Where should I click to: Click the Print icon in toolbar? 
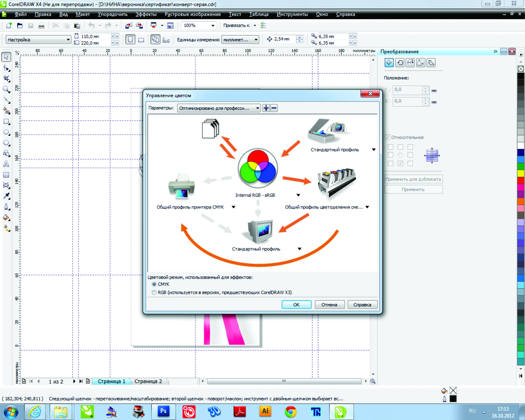41,25
